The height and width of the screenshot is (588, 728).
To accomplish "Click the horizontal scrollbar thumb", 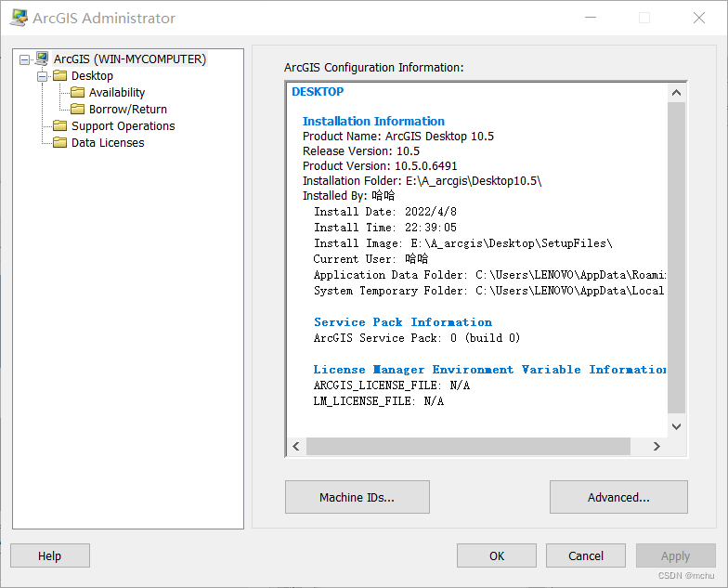I will 468,446.
